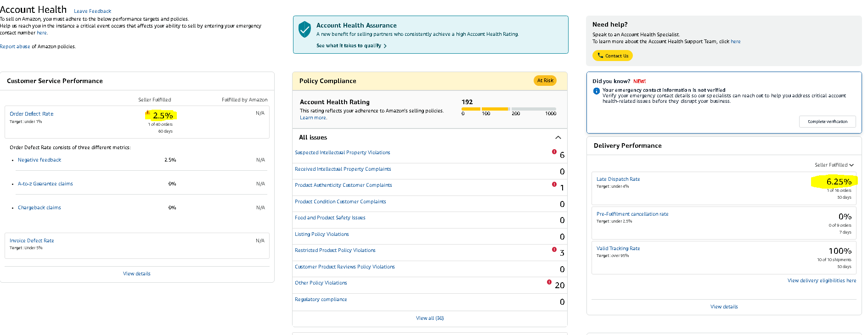Open the Chargeback claims link
Screen dimensions: 868x335
click(39, 207)
